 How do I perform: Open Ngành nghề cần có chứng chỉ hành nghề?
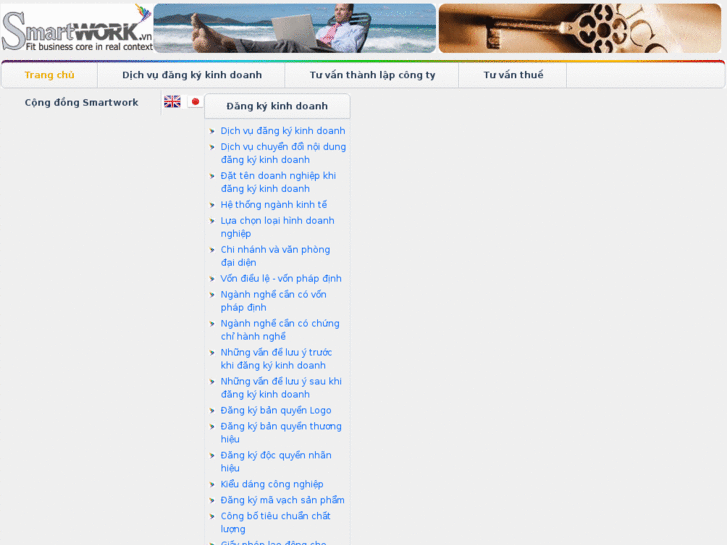[x=280, y=330]
